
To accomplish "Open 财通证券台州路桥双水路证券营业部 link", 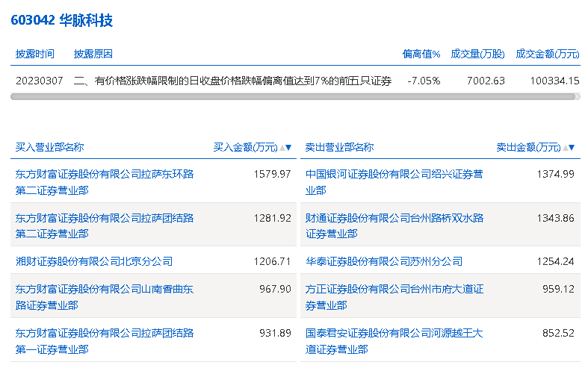I will point(394,225).
